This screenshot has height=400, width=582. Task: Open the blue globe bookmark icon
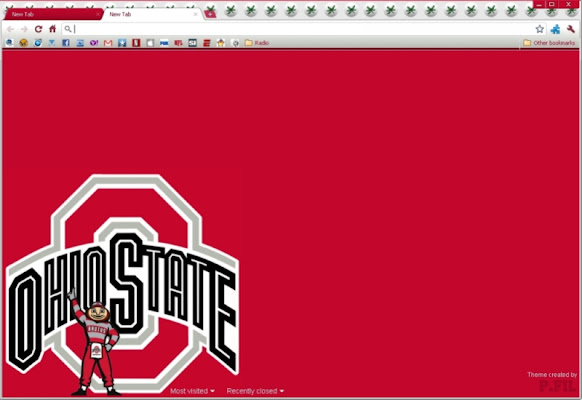tap(37, 43)
